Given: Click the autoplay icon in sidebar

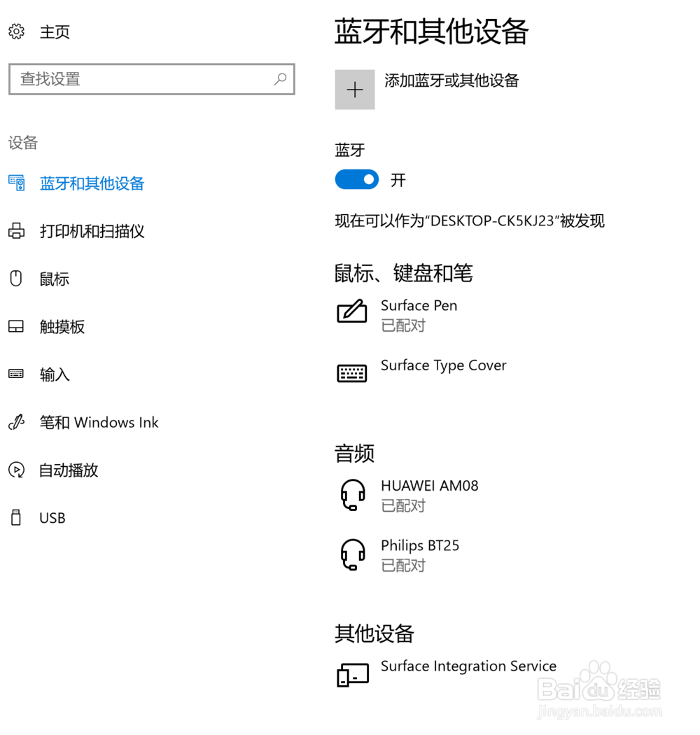Looking at the screenshot, I should coord(16,470).
